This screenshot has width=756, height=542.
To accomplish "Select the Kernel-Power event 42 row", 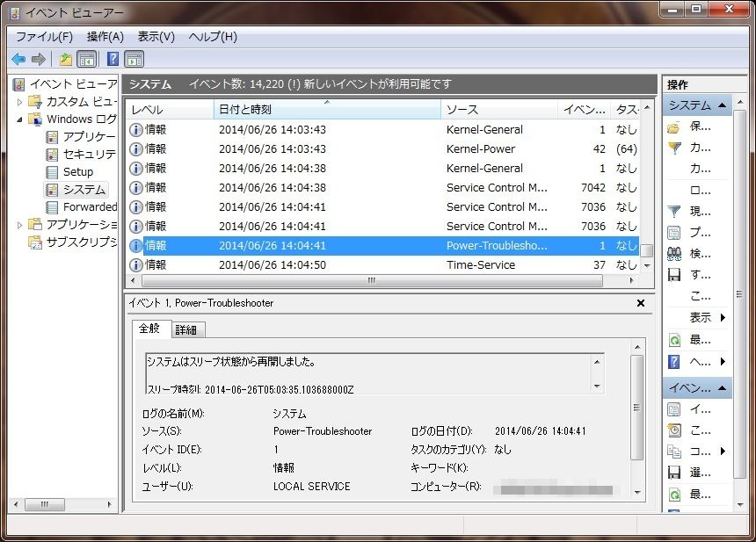I will point(383,148).
